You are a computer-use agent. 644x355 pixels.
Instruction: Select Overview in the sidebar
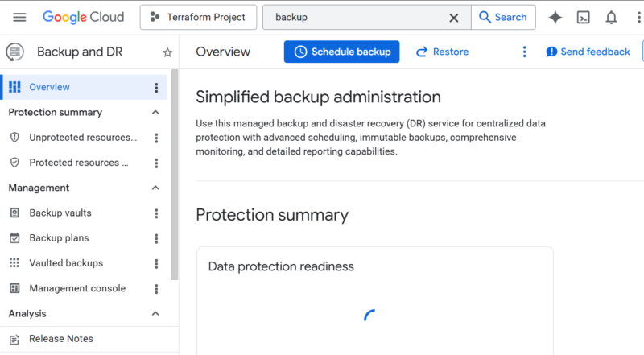click(x=85, y=87)
